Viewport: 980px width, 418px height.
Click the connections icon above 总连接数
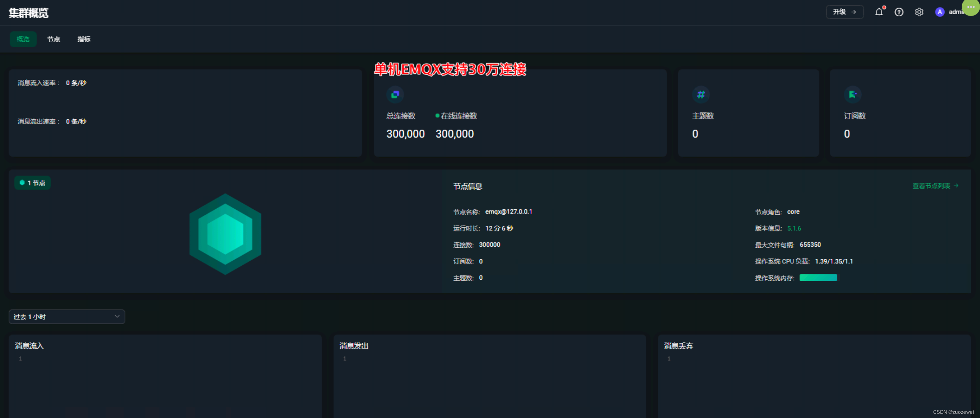pos(395,95)
